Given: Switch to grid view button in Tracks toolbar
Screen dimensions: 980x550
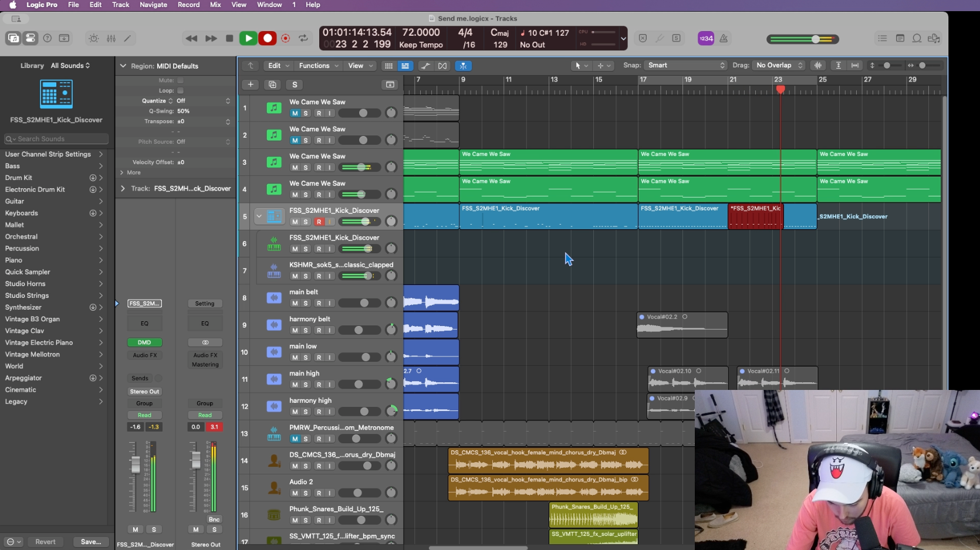Looking at the screenshot, I should coord(388,66).
